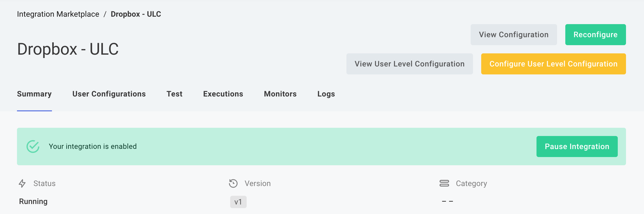Viewport: 644px width, 214px height.
Task: Click the Version label
Action: click(x=257, y=183)
